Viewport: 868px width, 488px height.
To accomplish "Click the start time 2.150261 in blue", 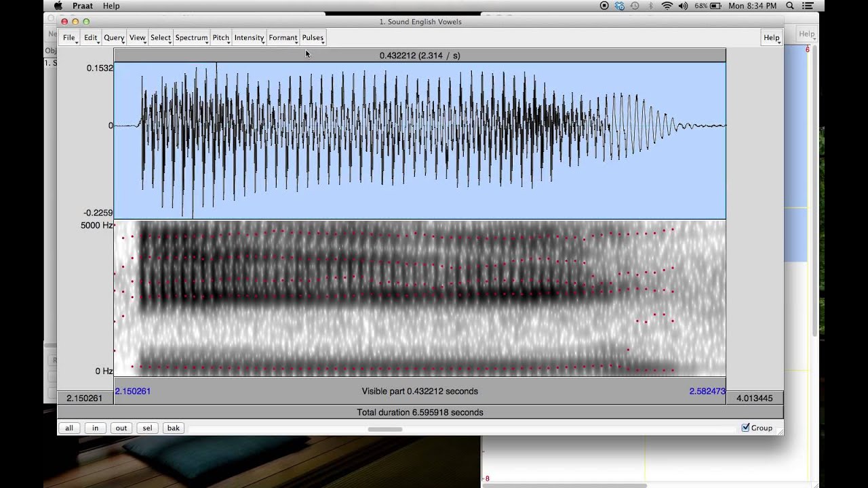I will (x=133, y=391).
